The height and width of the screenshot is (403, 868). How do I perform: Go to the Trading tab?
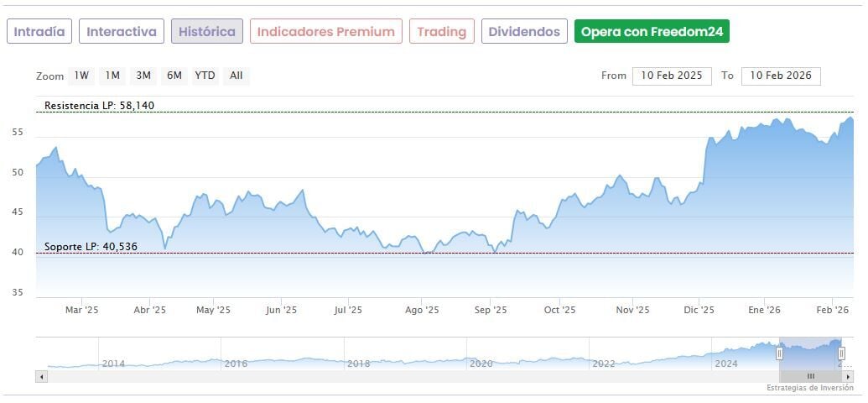coord(441,32)
